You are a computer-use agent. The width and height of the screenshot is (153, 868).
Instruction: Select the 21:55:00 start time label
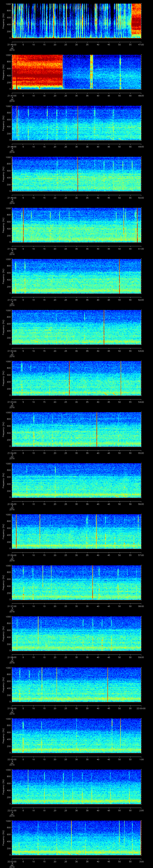(x=12, y=504)
